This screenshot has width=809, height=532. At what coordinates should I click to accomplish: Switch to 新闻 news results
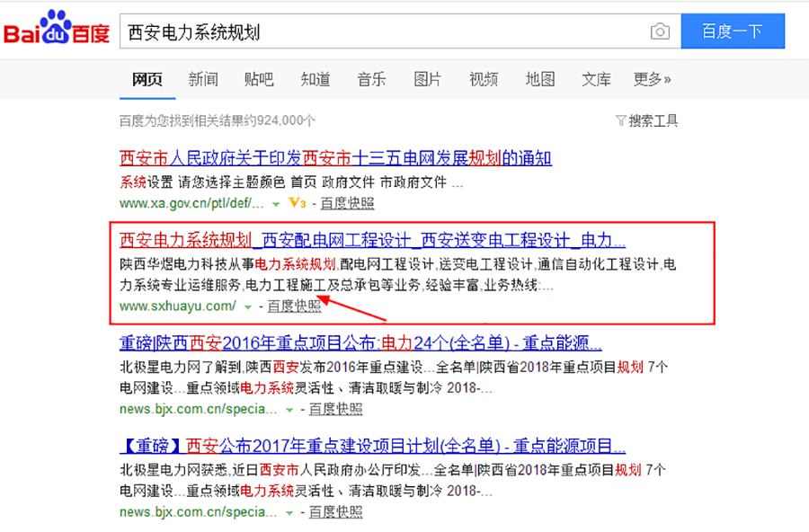[203, 79]
